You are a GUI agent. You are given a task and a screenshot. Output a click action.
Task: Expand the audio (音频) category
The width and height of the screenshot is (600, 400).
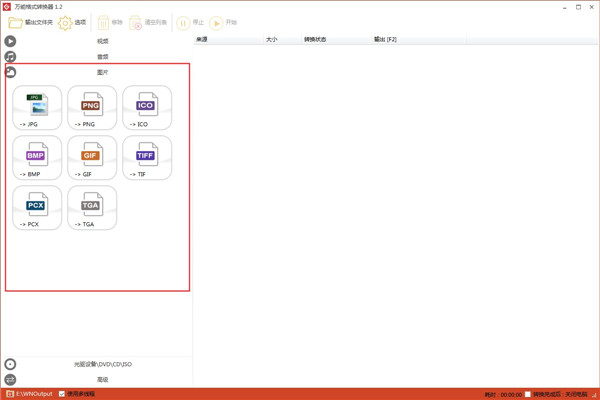click(x=98, y=57)
